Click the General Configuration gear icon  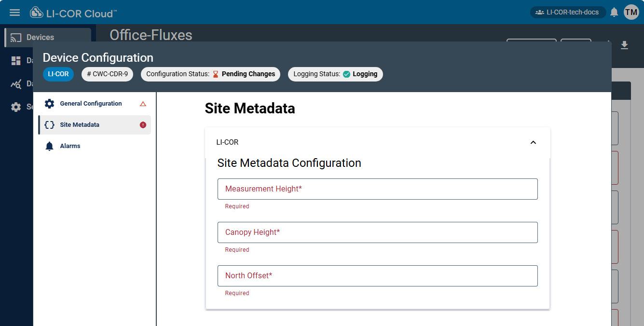pos(49,104)
